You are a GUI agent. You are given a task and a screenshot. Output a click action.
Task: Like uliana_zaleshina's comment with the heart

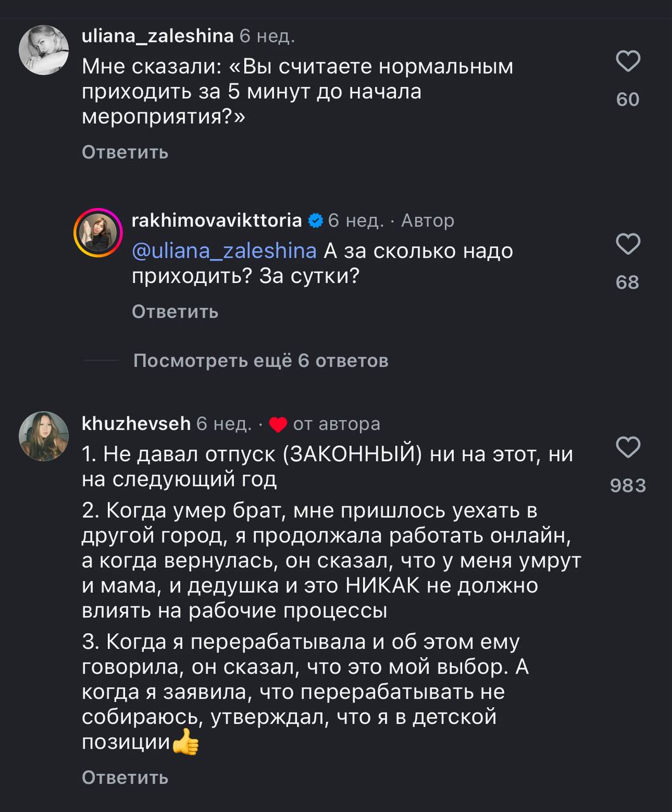(628, 62)
